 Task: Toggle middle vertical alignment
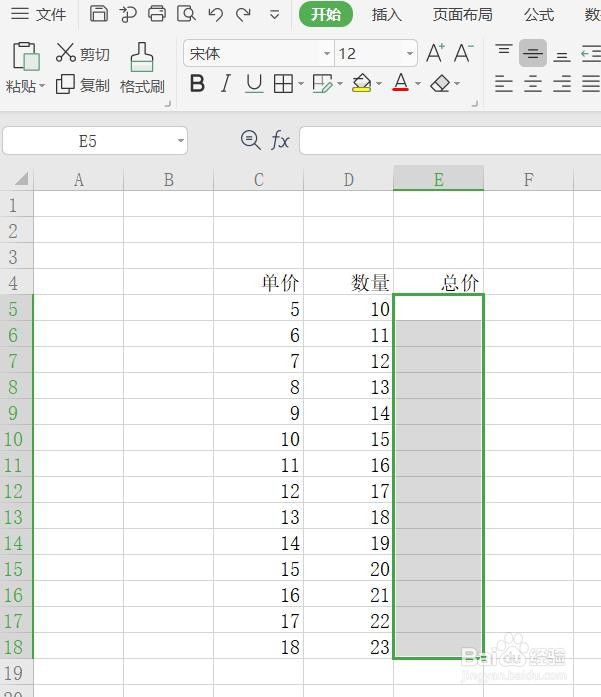(x=533, y=53)
